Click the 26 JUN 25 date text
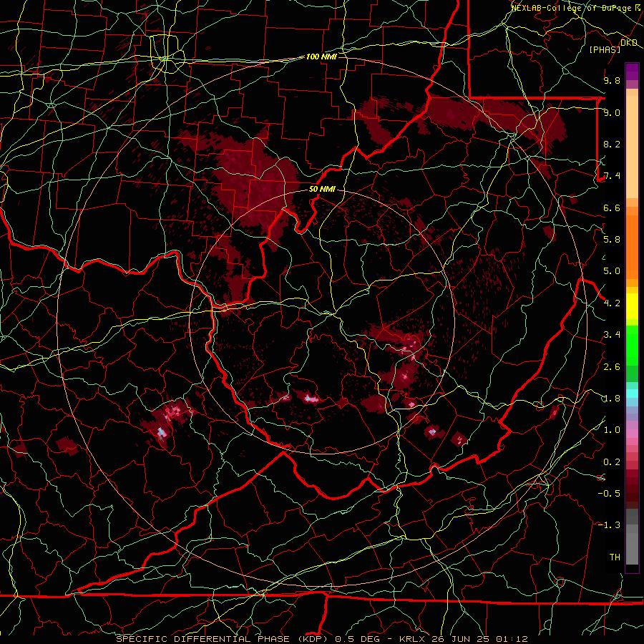 click(460, 639)
